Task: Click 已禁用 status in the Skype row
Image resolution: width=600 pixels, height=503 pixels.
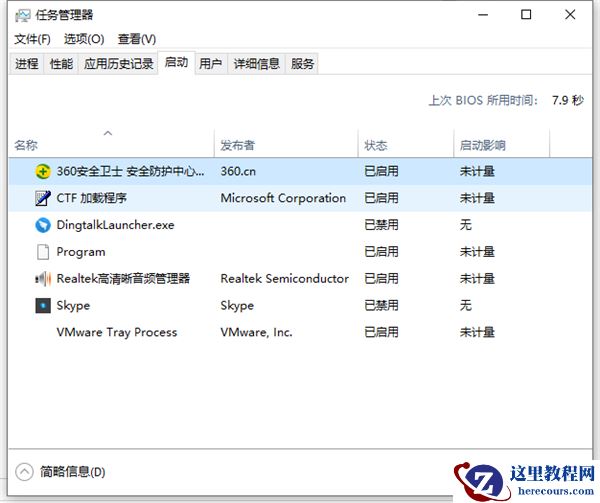Action: pos(382,306)
